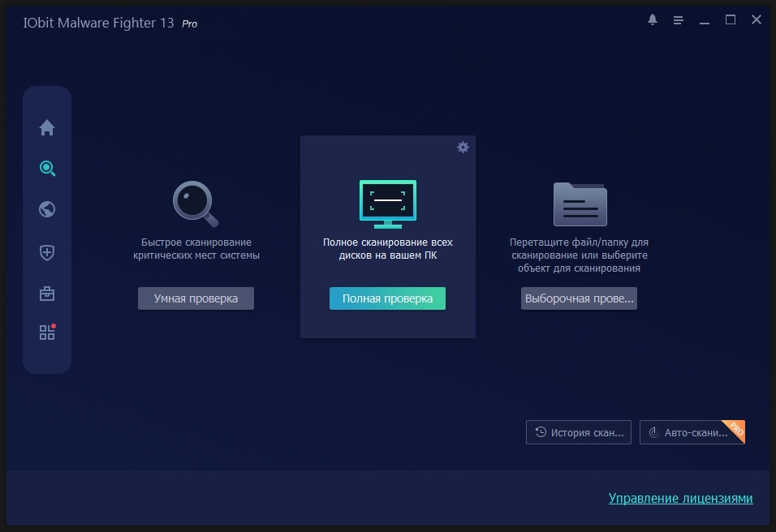Click the large magnifier smart scan icon
The height and width of the screenshot is (532, 776).
(196, 204)
